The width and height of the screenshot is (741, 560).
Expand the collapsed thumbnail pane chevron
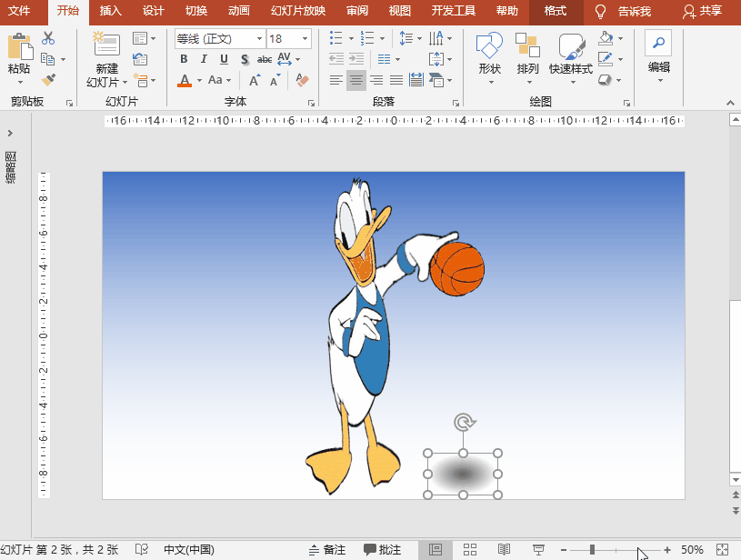click(x=10, y=134)
